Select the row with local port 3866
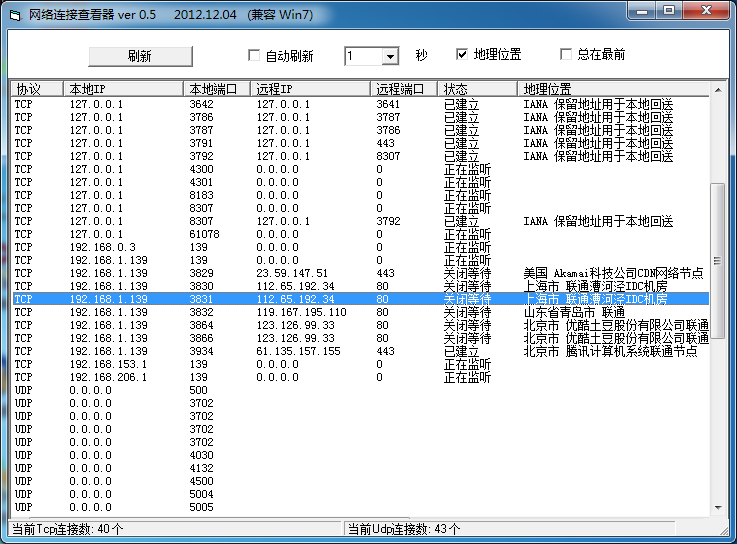737x544 pixels. [x=361, y=338]
